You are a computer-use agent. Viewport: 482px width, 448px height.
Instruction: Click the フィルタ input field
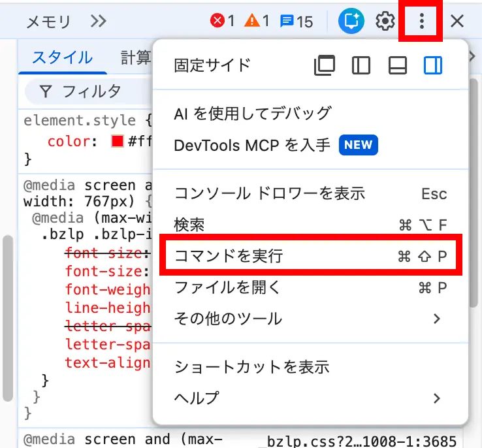(89, 91)
